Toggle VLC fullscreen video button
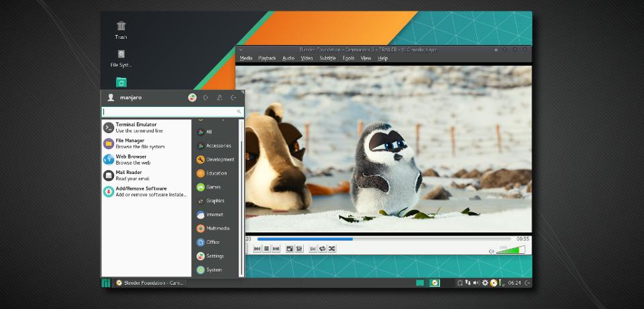644x309 pixels. click(x=290, y=249)
